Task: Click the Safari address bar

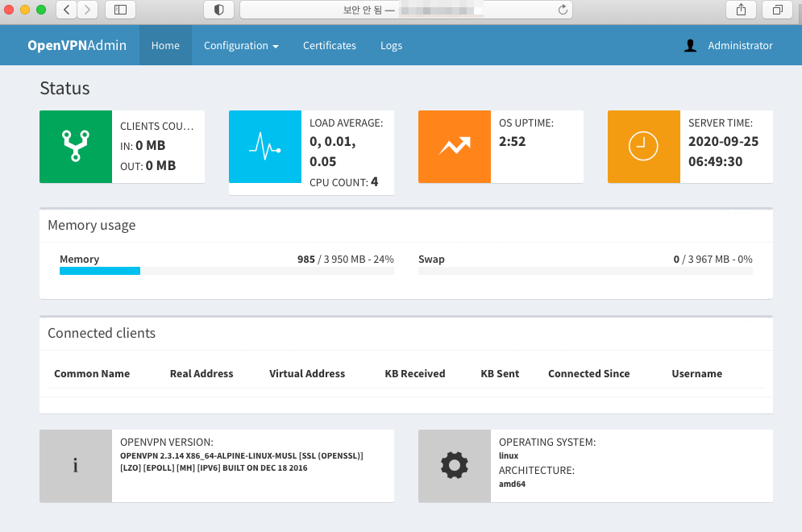Action: tap(405, 10)
